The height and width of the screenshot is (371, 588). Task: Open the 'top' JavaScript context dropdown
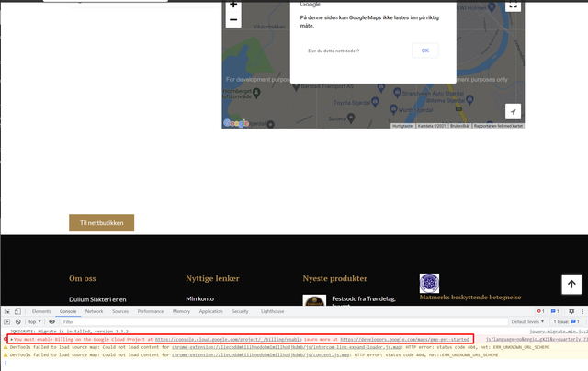(x=35, y=322)
